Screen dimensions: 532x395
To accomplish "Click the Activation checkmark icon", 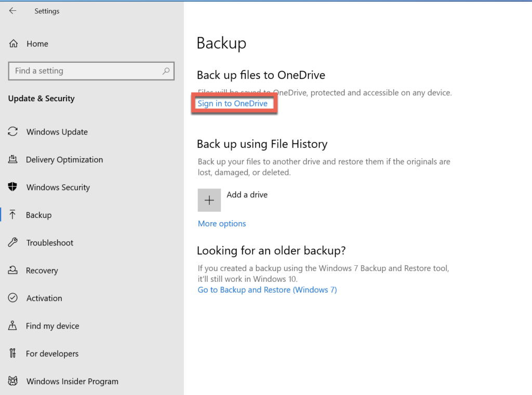I will click(x=13, y=298).
